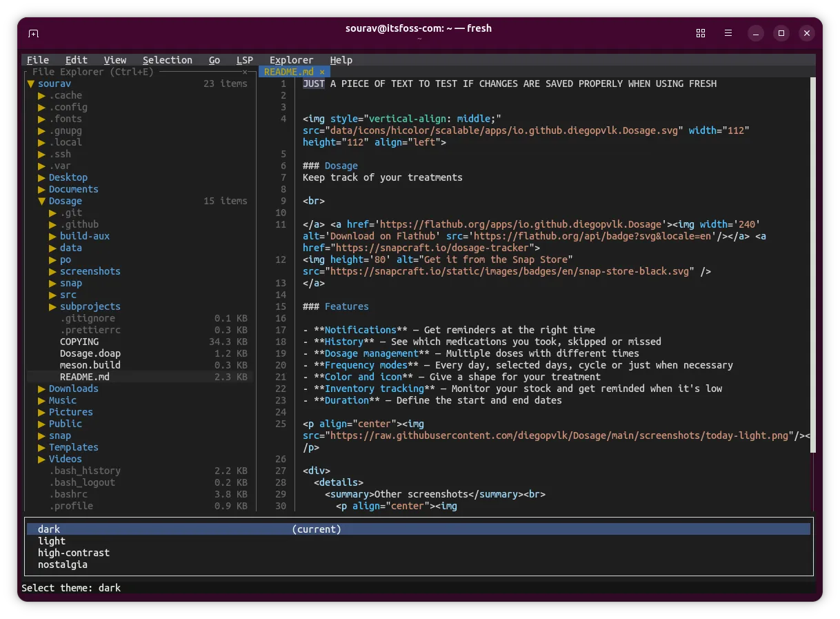Expand the .config folder
This screenshot has height=619, width=840.
pyautogui.click(x=41, y=107)
